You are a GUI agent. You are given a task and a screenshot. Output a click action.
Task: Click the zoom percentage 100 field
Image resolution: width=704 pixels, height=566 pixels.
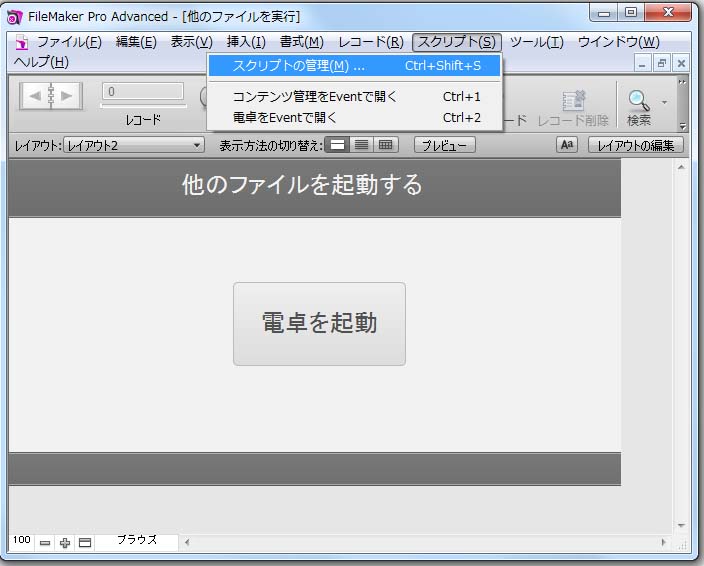point(21,540)
